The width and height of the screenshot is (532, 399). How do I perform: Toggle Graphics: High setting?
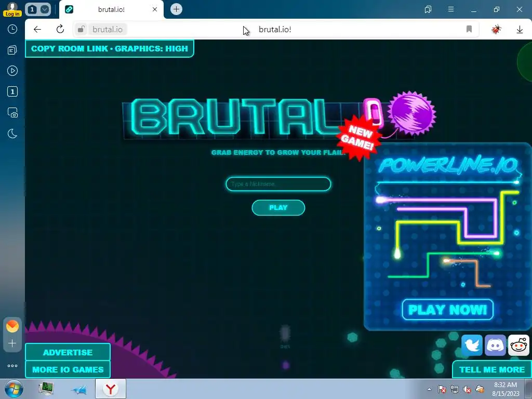[x=151, y=48]
